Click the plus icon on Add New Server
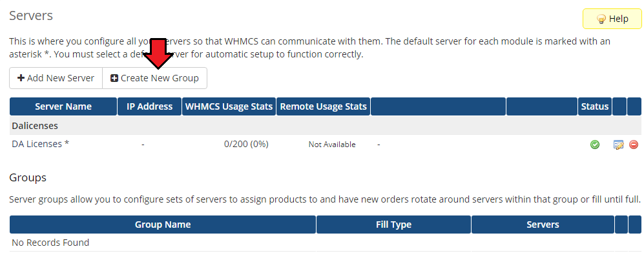 21,78
